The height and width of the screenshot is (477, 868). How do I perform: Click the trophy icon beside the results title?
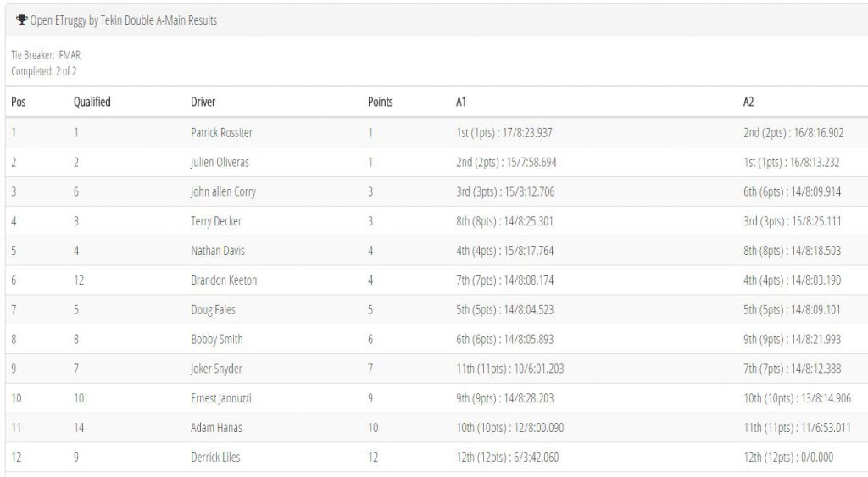click(21, 20)
